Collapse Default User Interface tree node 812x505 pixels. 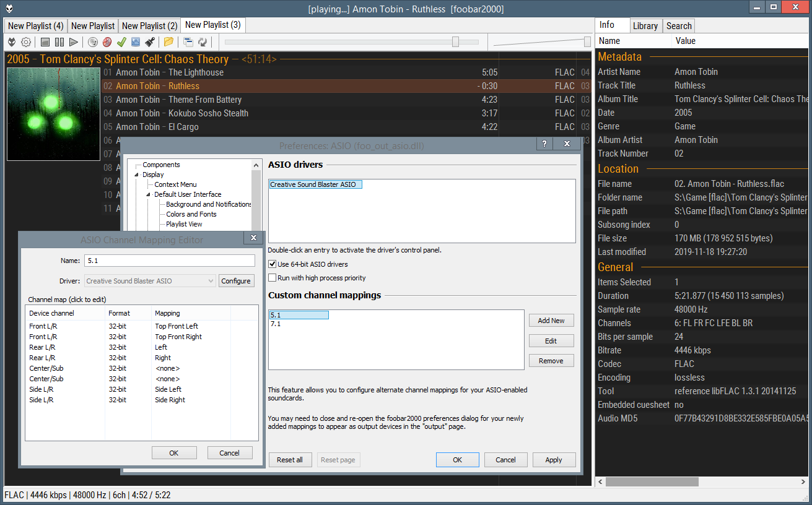[149, 195]
